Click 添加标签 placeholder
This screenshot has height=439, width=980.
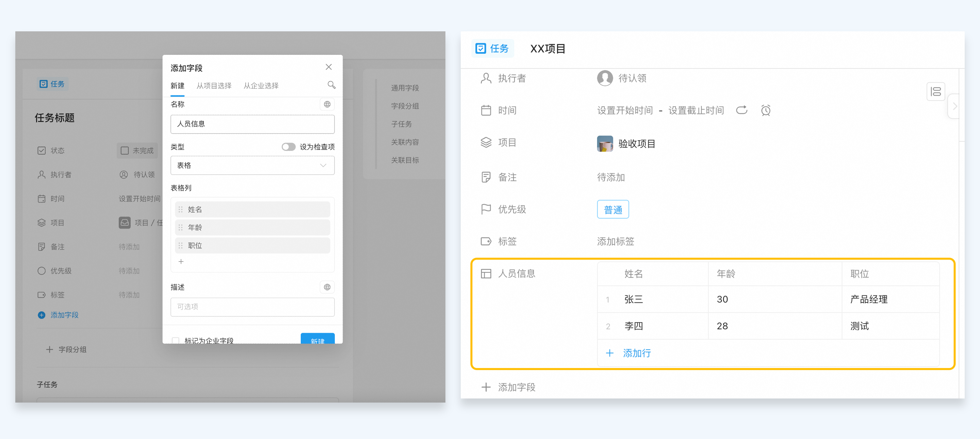[x=616, y=241]
